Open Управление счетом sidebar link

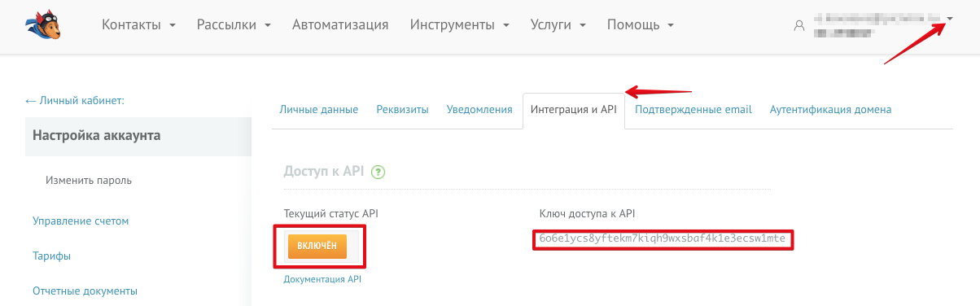click(81, 221)
